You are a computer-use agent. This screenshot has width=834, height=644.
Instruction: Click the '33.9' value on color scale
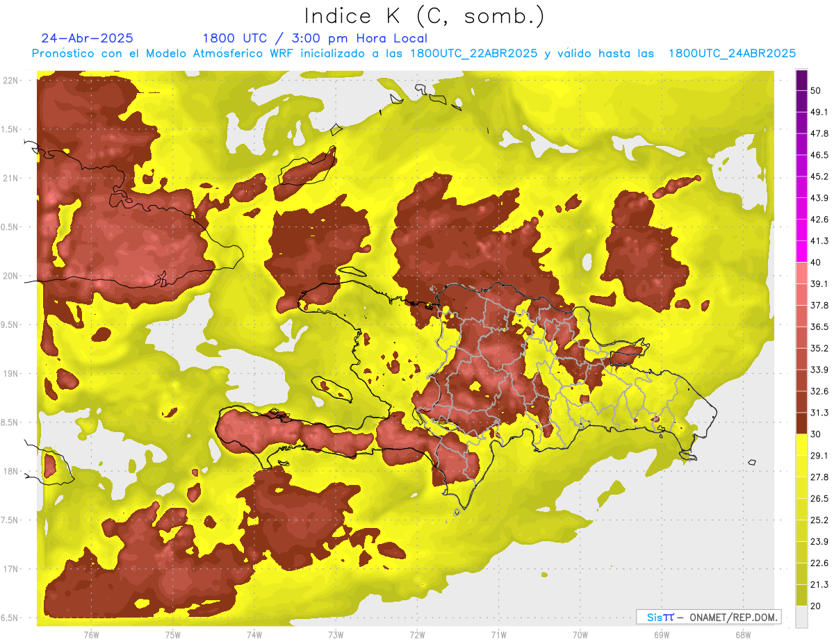pos(819,370)
